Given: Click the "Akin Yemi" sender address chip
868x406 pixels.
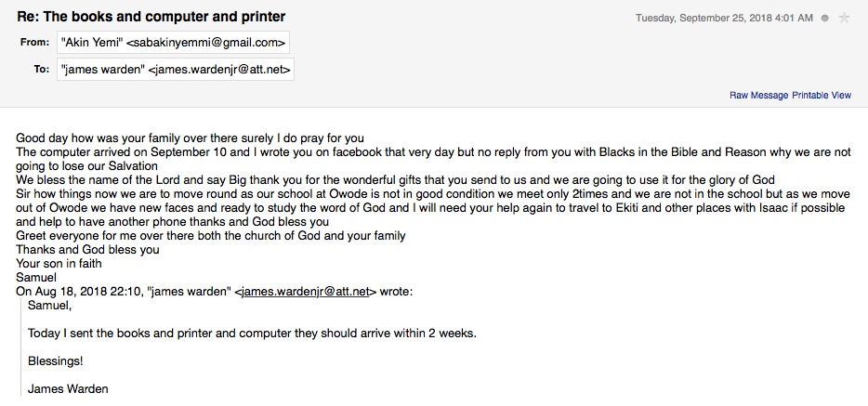Looking at the screenshot, I should 174,42.
